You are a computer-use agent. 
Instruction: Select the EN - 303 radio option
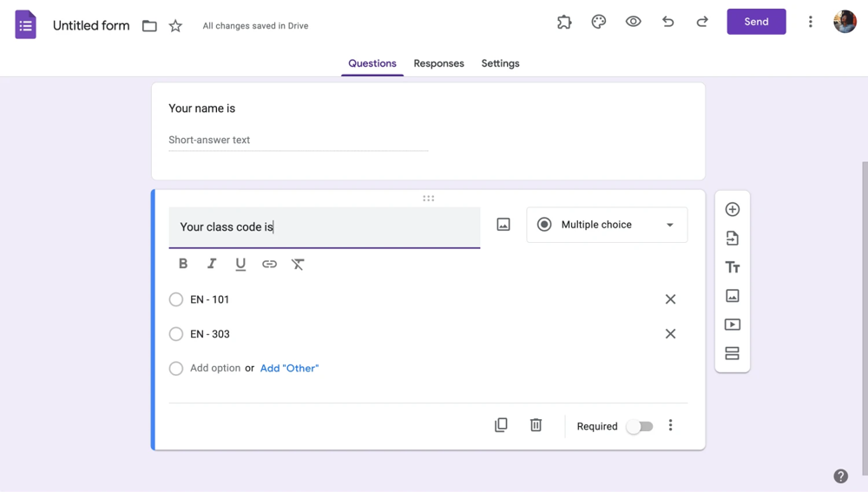coord(176,334)
